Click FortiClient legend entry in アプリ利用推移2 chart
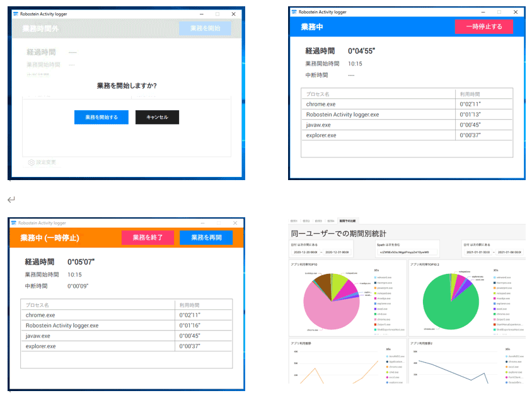Image resolution: width=532 pixels, height=398 pixels. [x=514, y=377]
